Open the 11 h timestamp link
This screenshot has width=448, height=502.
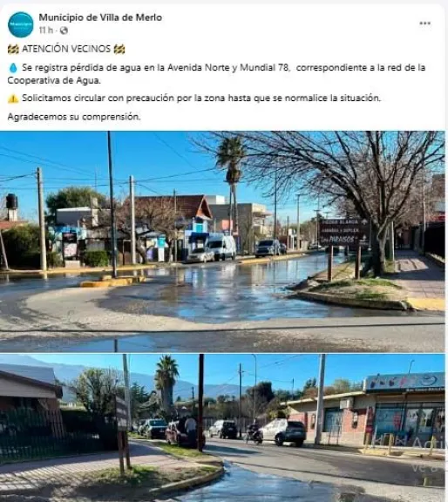[x=46, y=31]
